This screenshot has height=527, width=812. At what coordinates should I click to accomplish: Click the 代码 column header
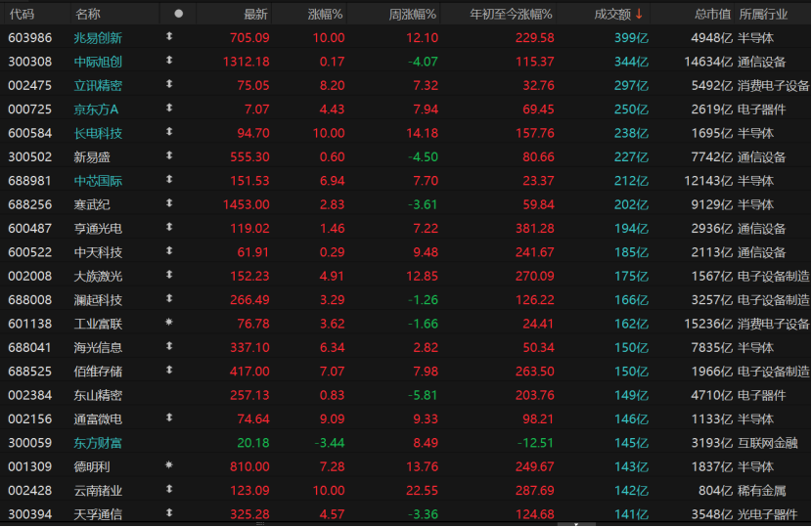point(22,14)
